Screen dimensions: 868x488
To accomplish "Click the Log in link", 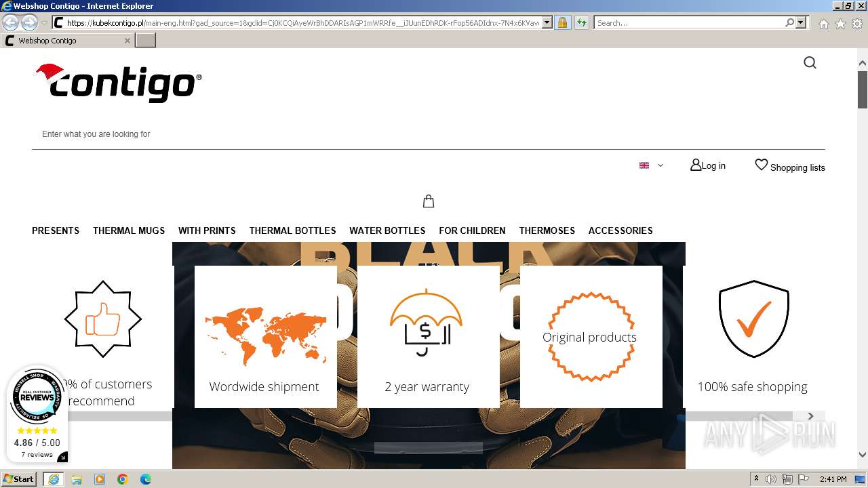I will (713, 165).
